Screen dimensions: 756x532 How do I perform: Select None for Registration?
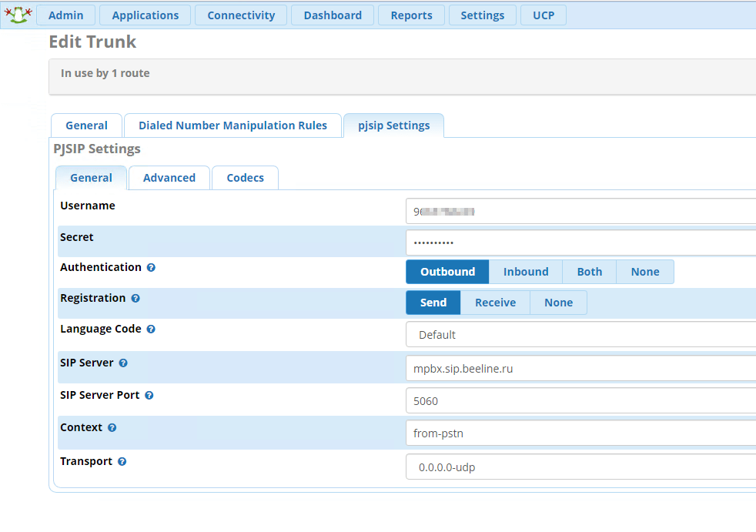pyautogui.click(x=558, y=303)
